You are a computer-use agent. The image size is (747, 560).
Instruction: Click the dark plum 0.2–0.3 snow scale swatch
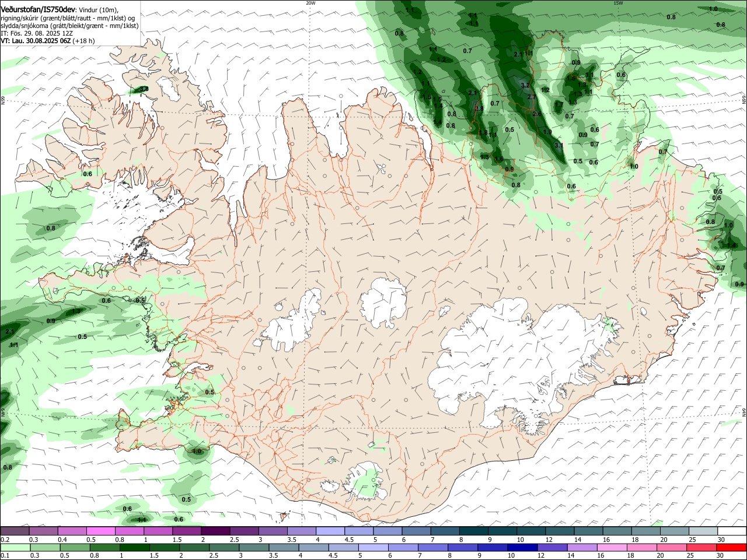15,531
